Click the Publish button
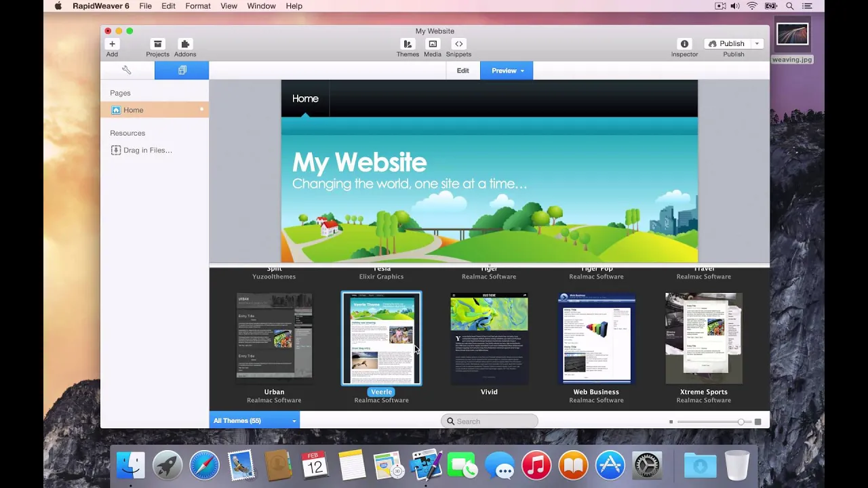868x488 pixels. [x=726, y=43]
